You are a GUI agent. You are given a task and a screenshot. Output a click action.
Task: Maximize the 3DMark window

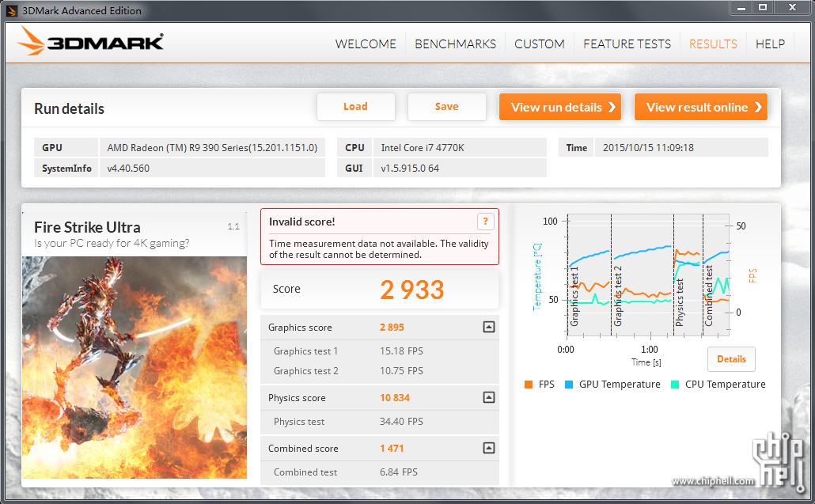tap(763, 7)
